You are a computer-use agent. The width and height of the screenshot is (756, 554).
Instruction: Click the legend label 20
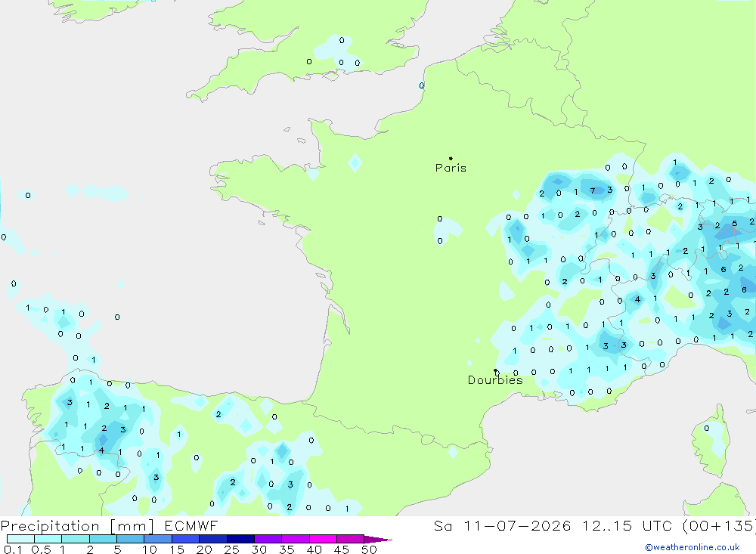(204, 549)
